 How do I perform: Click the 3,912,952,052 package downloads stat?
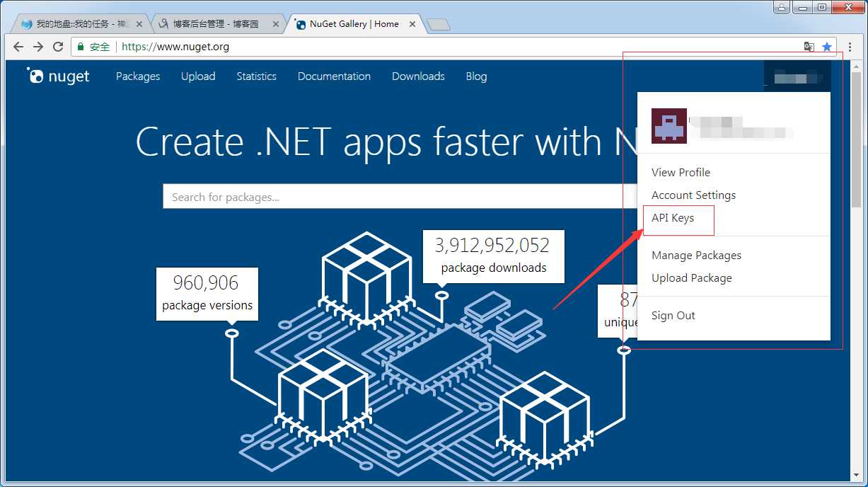tap(494, 256)
